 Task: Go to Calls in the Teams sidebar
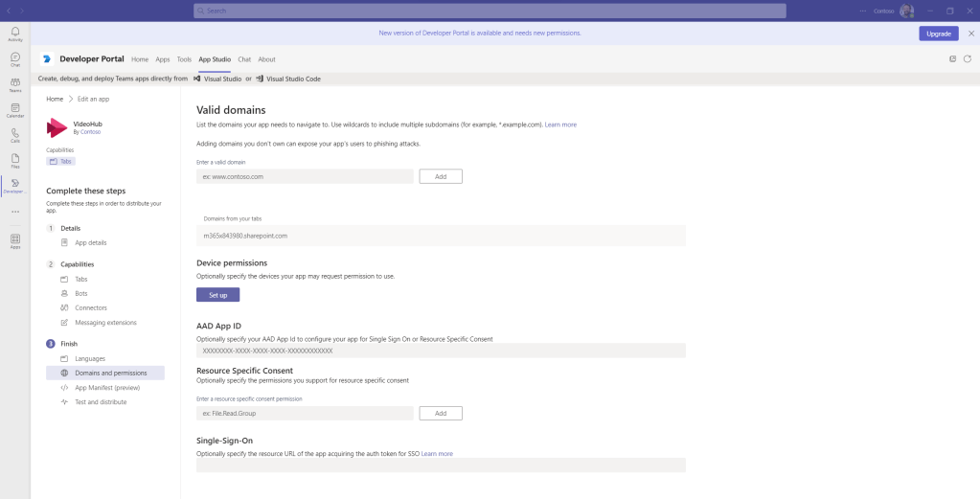(15, 134)
